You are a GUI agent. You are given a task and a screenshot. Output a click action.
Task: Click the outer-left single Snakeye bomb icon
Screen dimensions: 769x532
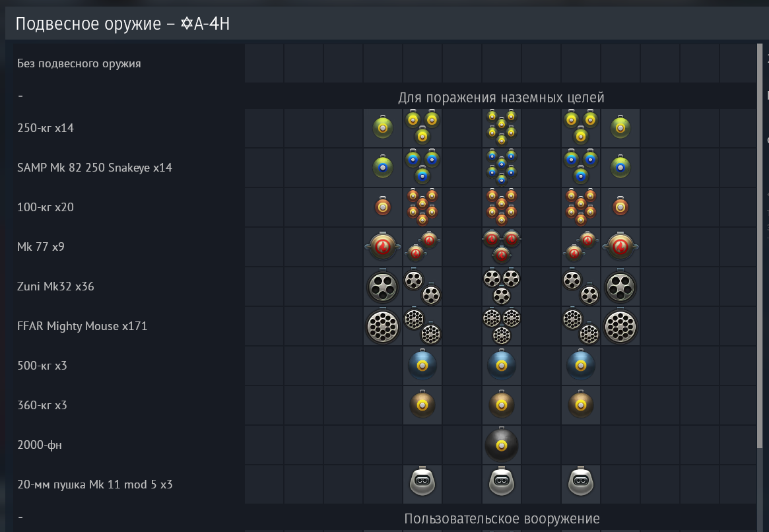(x=383, y=167)
